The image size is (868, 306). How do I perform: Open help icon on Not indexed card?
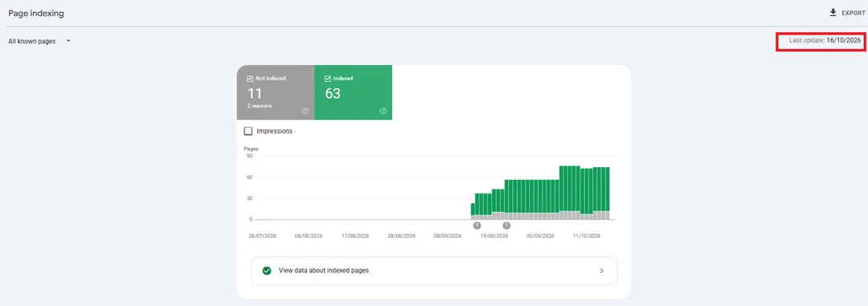click(305, 111)
